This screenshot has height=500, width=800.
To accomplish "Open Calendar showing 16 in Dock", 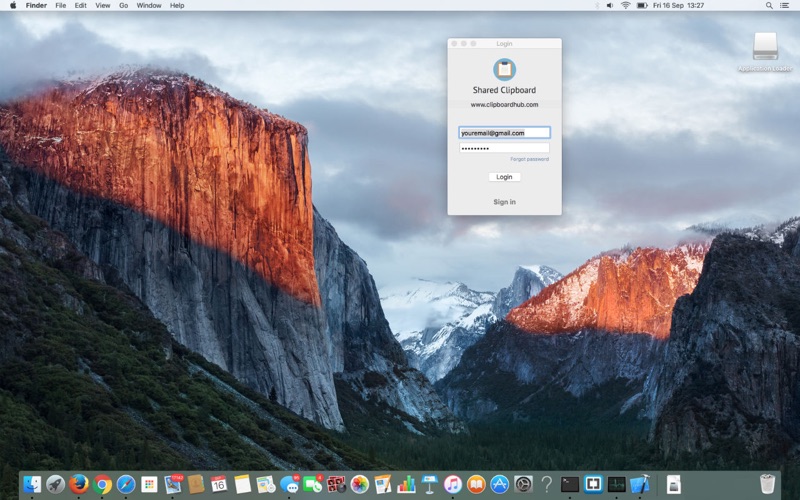I will point(219,484).
